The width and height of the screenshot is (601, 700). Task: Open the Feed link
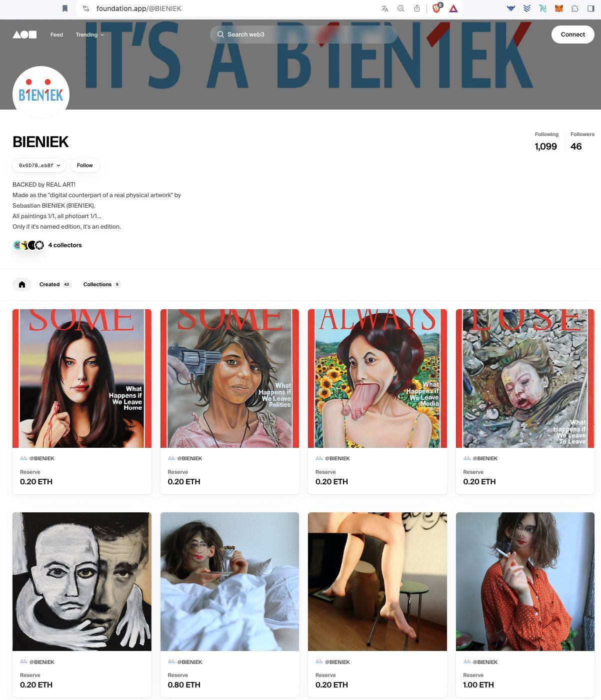coord(56,35)
